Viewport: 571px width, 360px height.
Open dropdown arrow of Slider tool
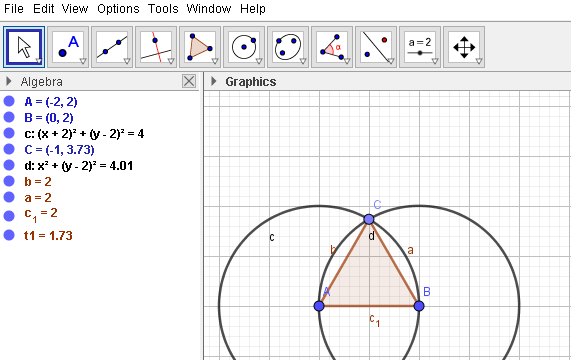[x=435, y=61]
